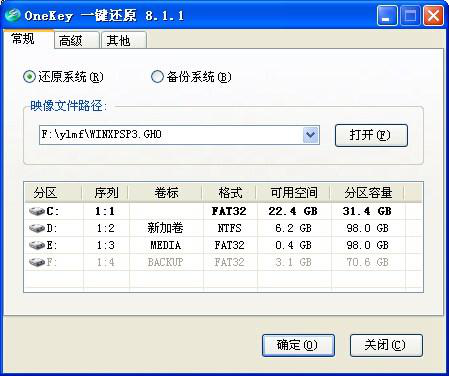Click the 31.4 GB capacity cell
The height and width of the screenshot is (376, 449).
pos(367,211)
